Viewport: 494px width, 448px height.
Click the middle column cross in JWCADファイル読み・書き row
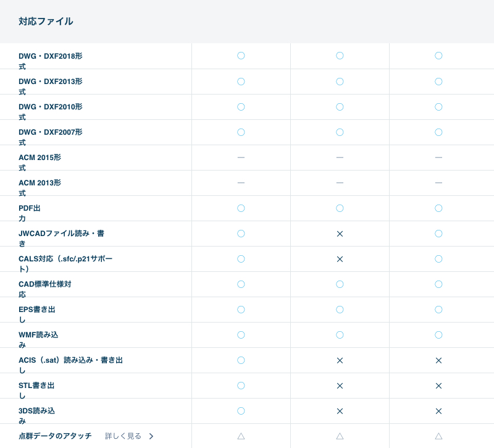pos(340,234)
